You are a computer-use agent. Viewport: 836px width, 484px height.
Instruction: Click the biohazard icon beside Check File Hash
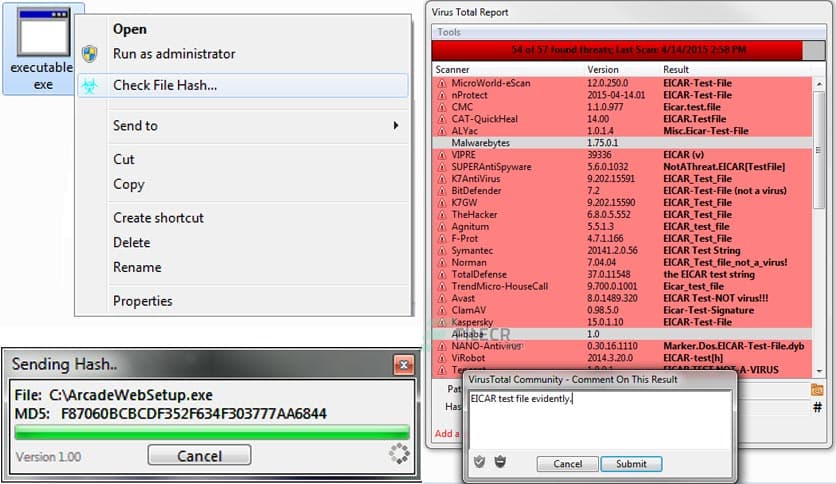(x=89, y=86)
